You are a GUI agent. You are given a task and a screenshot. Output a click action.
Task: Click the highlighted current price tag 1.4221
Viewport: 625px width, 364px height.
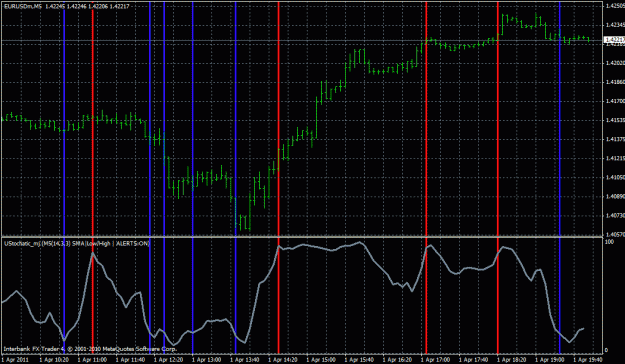point(614,39)
